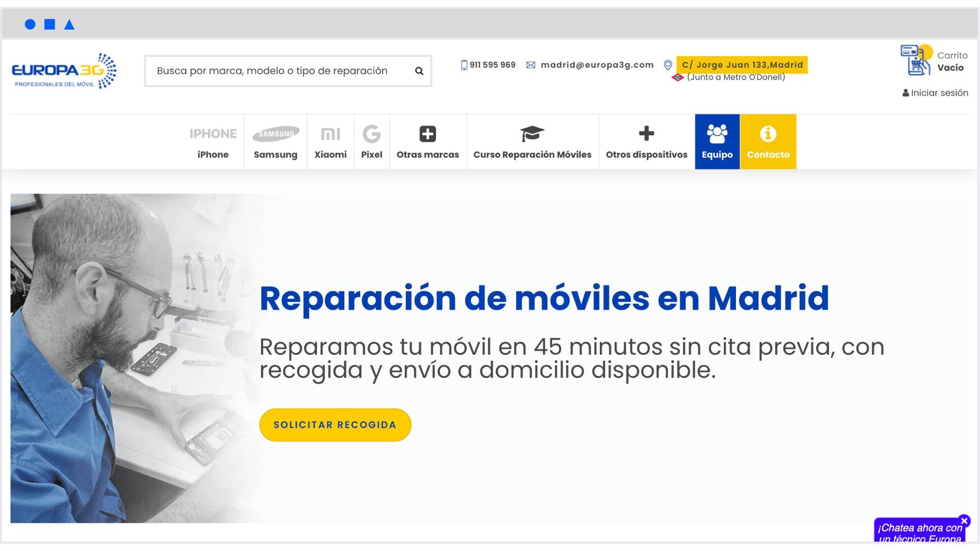Open the iPhone repairs menu
Screen dimensions: 980x551
(x=213, y=142)
